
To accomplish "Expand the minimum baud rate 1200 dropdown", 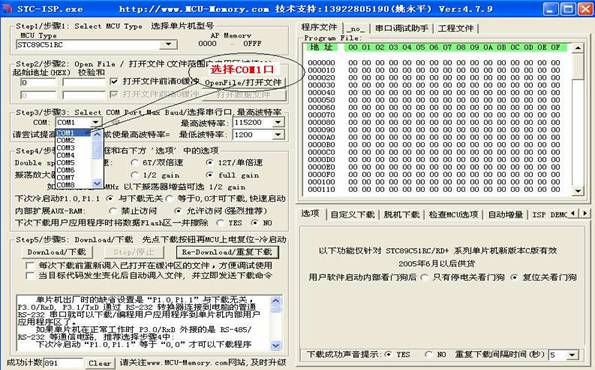I will [x=278, y=134].
